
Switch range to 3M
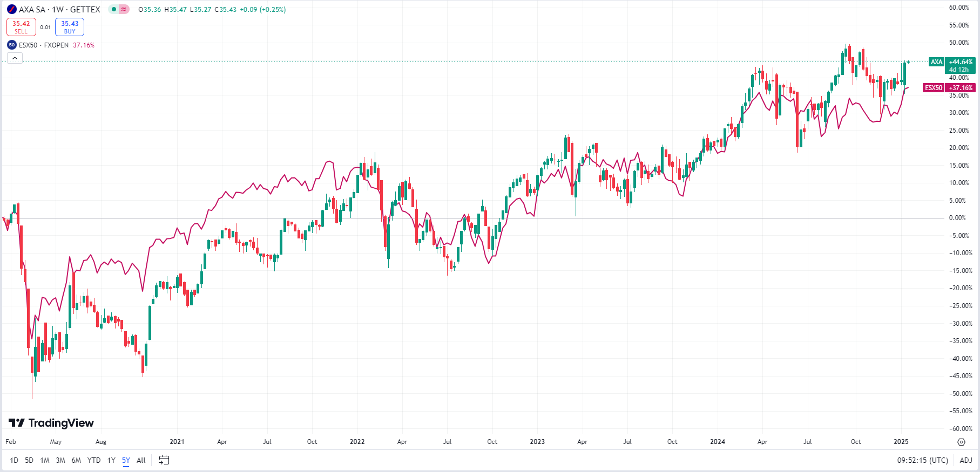(60, 460)
